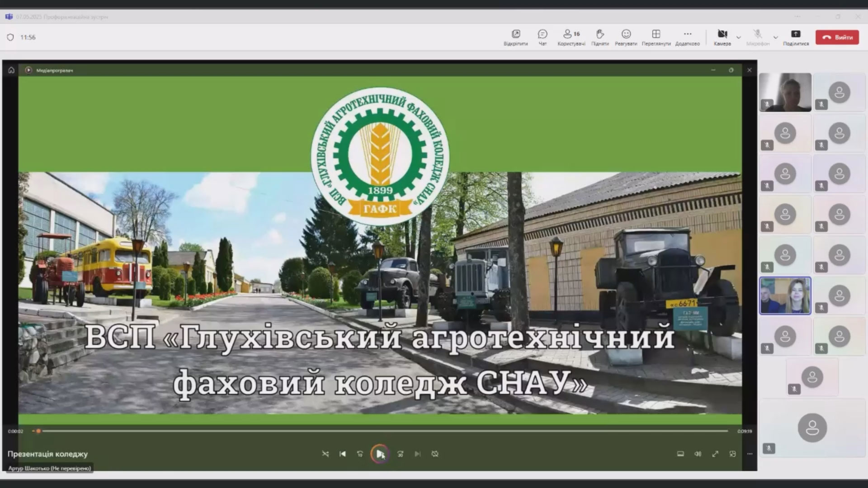This screenshot has height=488, width=868.
Task: Show the Користувачі participants list
Action: (571, 37)
